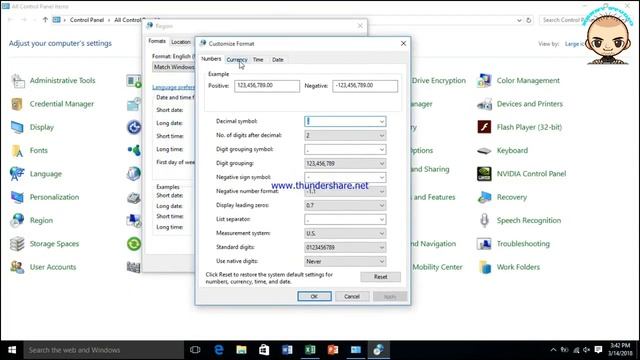Screen dimensions: 640x360
Task: Open Task View on taskbar
Action: 195,350
